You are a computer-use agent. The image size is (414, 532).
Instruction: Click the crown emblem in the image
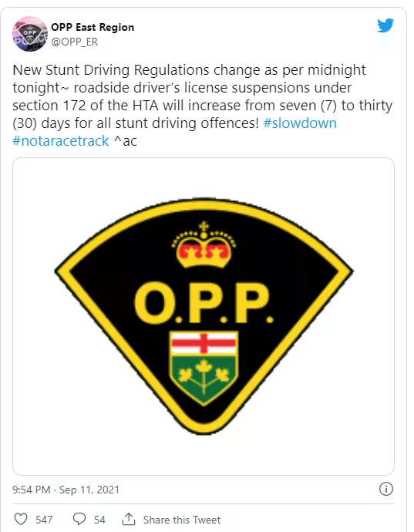click(204, 245)
